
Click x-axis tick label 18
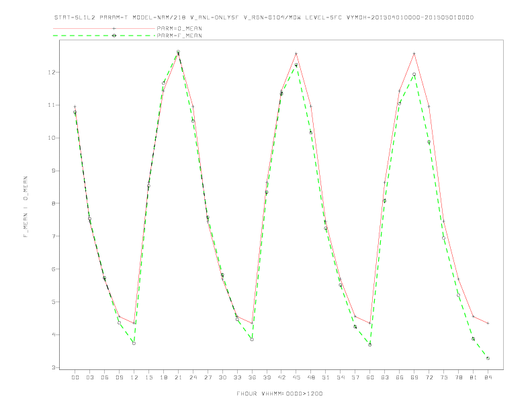[163, 377]
